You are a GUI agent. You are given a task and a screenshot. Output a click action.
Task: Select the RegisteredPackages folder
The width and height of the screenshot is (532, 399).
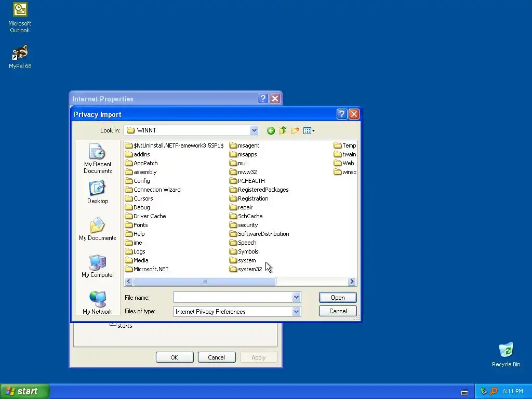pyautogui.click(x=259, y=190)
